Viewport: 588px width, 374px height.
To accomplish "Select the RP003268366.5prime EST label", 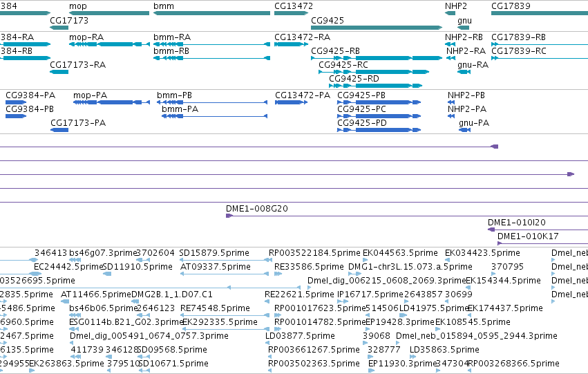I will 513,364.
